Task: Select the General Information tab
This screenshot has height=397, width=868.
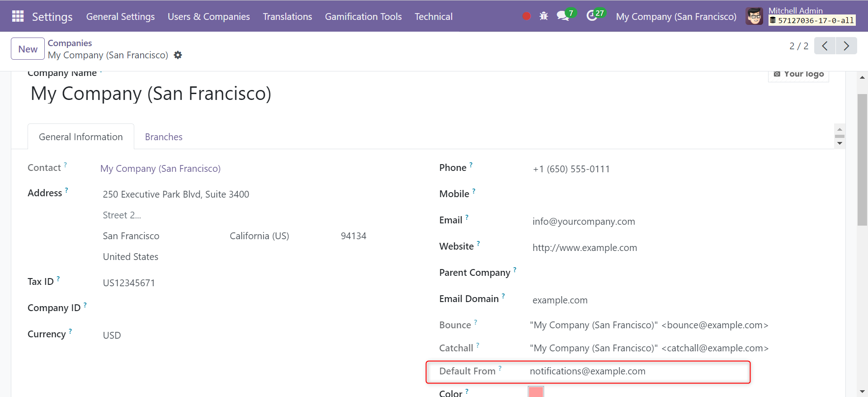Action: point(81,137)
